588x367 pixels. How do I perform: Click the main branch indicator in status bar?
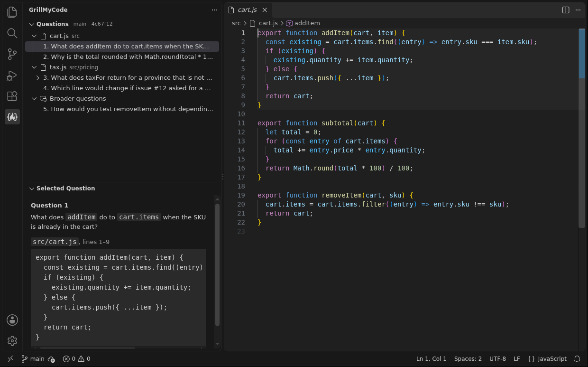click(33, 359)
